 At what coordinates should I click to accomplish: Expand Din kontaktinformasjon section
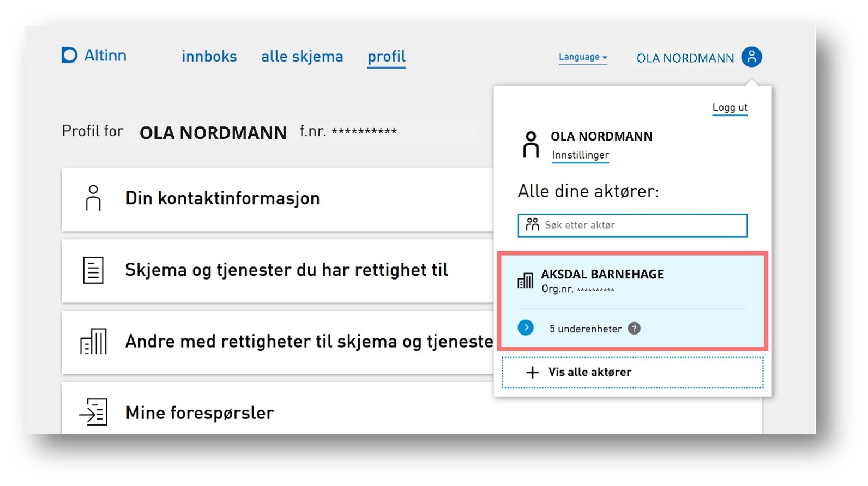point(278,199)
